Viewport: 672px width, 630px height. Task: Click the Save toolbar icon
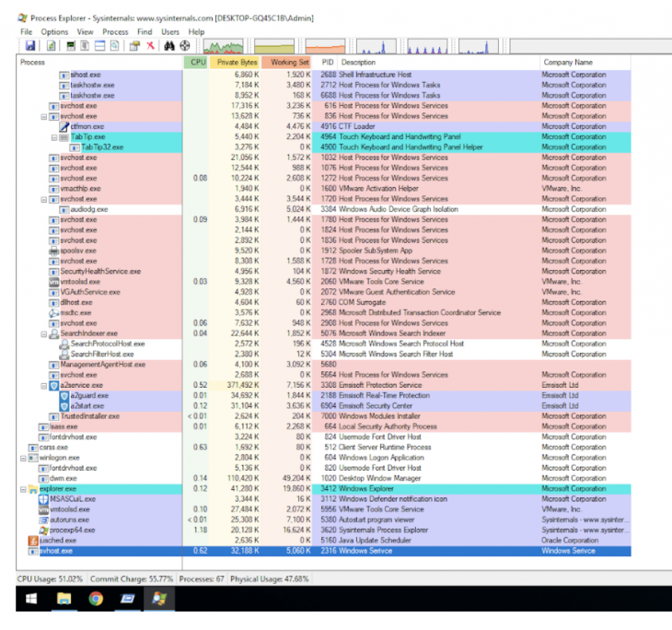click(30, 45)
